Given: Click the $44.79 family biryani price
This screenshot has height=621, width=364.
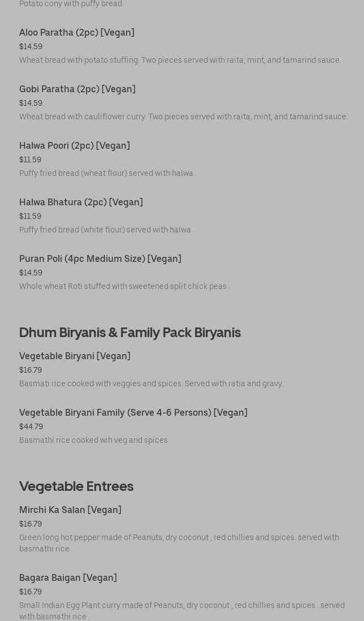Looking at the screenshot, I should coord(31,427).
